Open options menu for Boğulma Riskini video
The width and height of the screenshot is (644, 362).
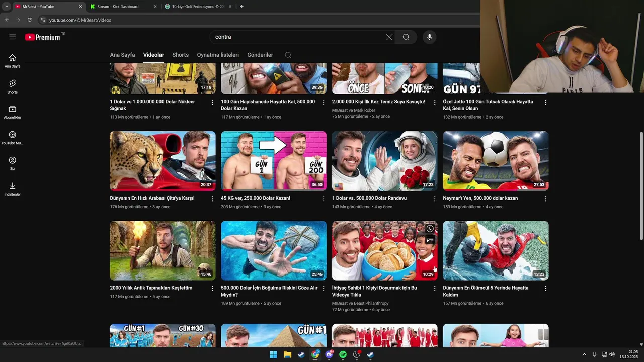pos(324,289)
